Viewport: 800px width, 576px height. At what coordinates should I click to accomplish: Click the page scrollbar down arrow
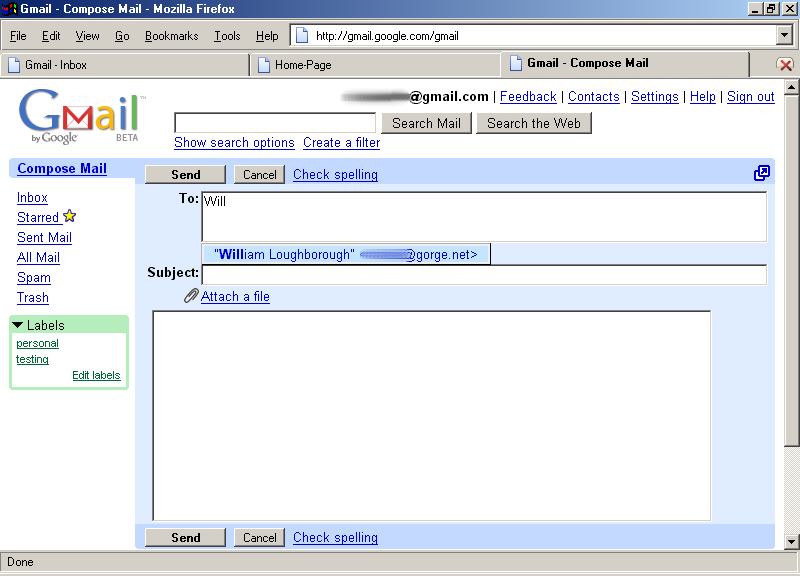(791, 541)
